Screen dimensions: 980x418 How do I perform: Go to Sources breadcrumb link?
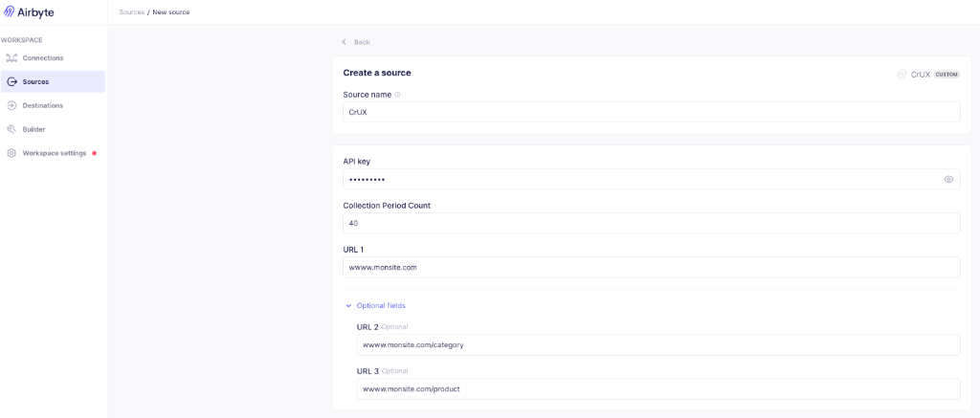coord(131,11)
